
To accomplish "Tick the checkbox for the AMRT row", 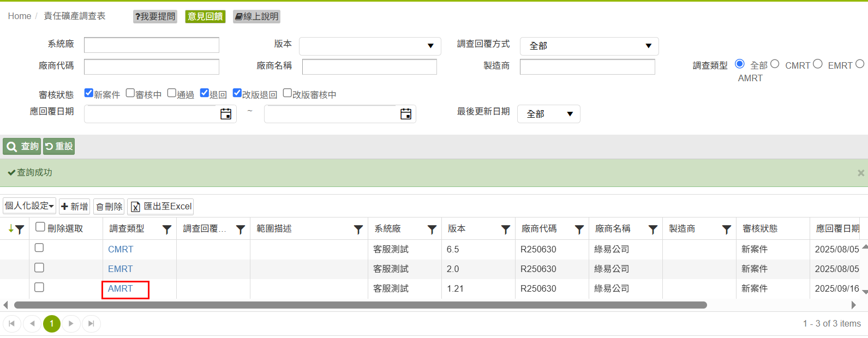I will point(39,287).
